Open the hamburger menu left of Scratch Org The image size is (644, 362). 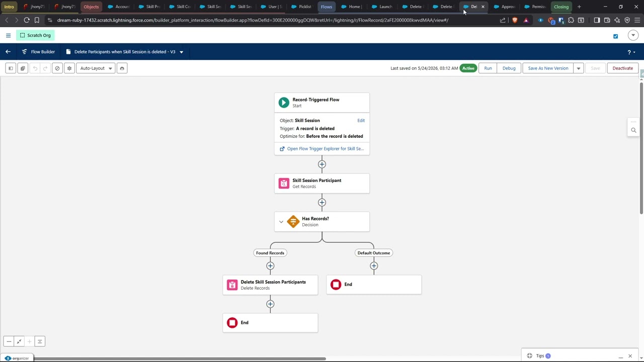[8, 35]
